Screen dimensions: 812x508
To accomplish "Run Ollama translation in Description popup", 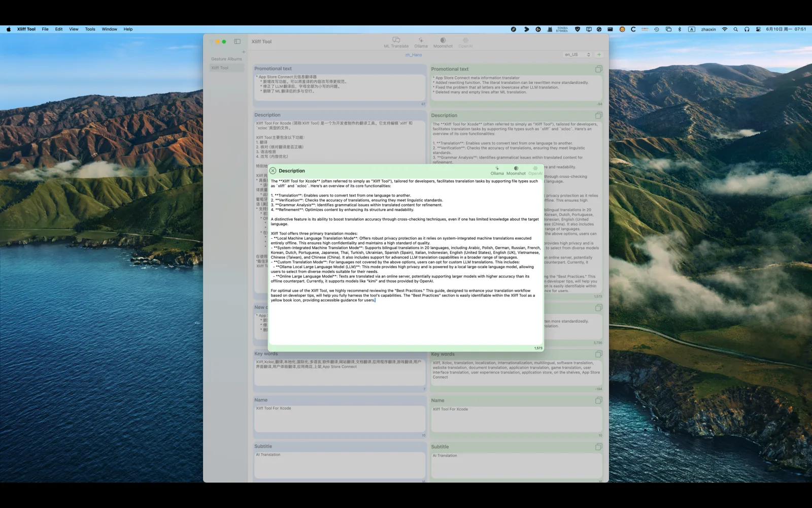I will (x=497, y=171).
